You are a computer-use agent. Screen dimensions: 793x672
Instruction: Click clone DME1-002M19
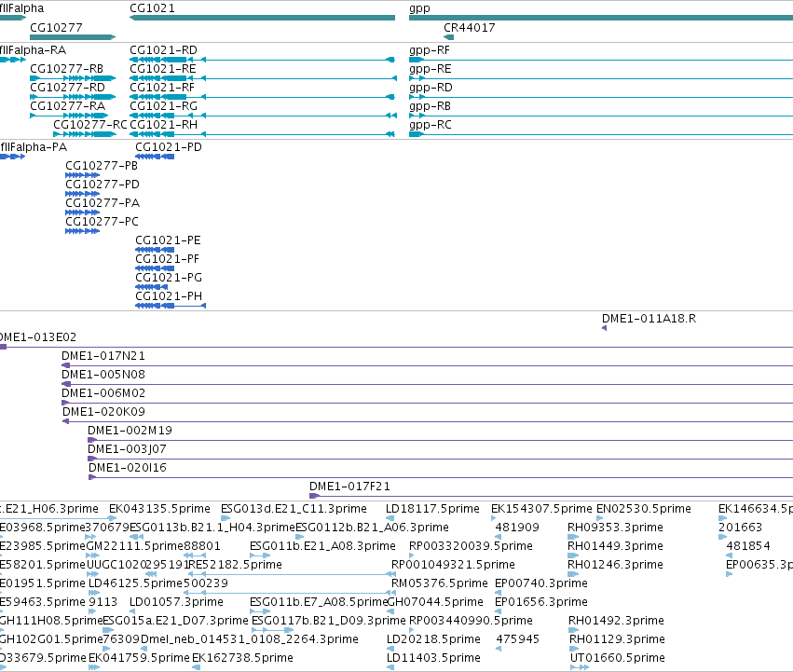(x=440, y=440)
